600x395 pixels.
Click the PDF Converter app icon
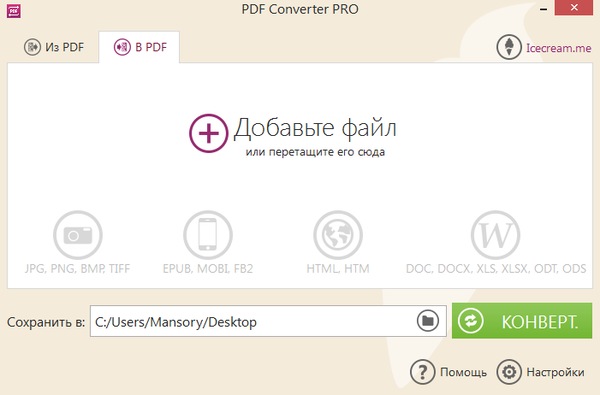pyautogui.click(x=14, y=11)
